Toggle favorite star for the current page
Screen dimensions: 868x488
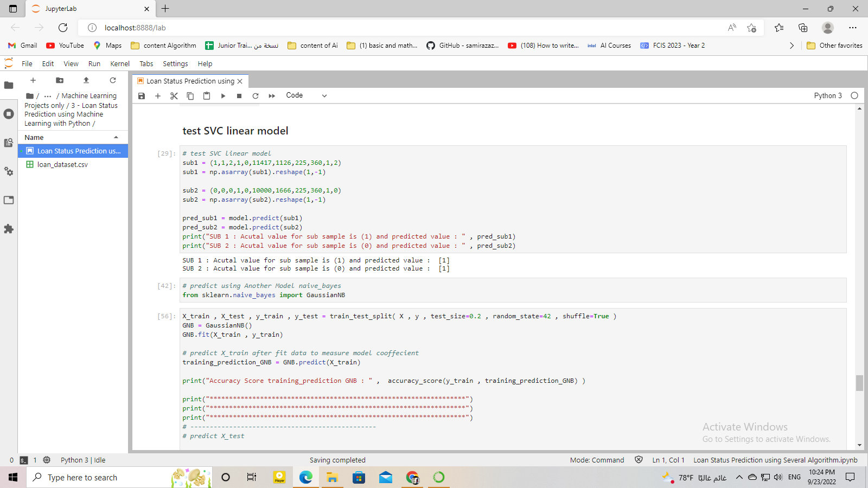[751, 28]
